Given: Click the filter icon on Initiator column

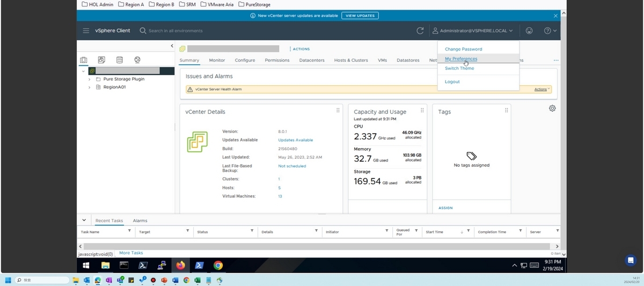Looking at the screenshot, I should [x=386, y=231].
